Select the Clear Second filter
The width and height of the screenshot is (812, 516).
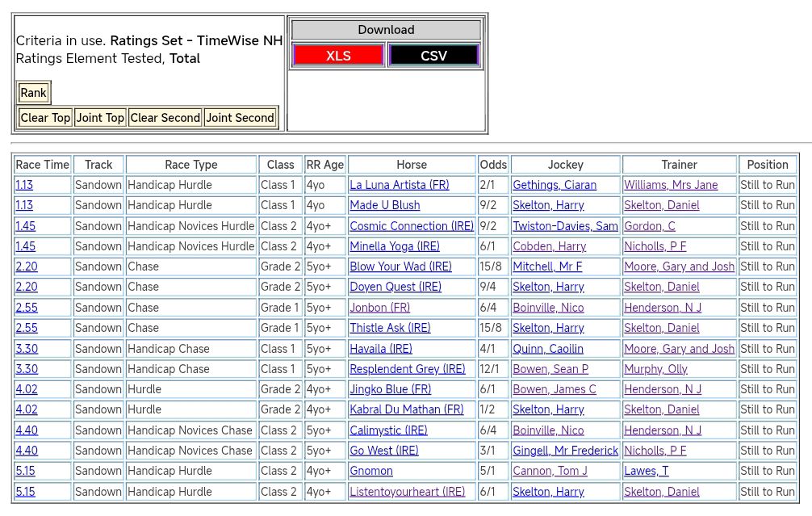point(165,118)
